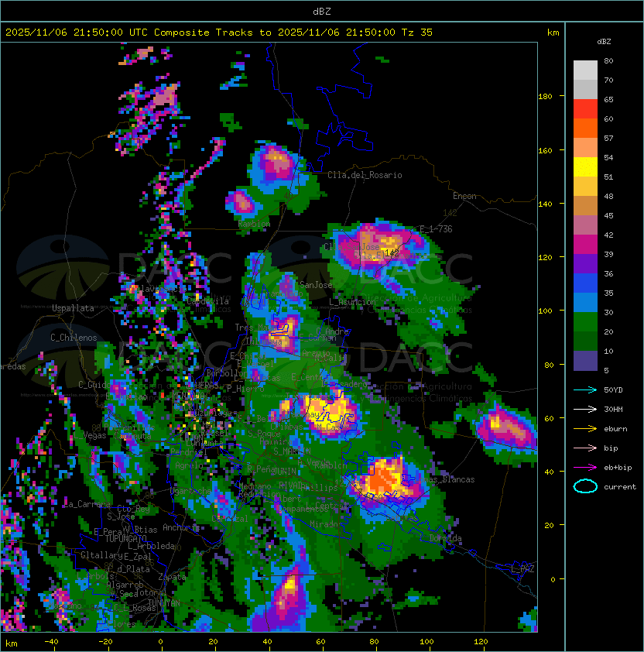644x652 pixels.
Task: Click the 'Lomas_Blancas' map label
Action: pyautogui.click(x=444, y=479)
